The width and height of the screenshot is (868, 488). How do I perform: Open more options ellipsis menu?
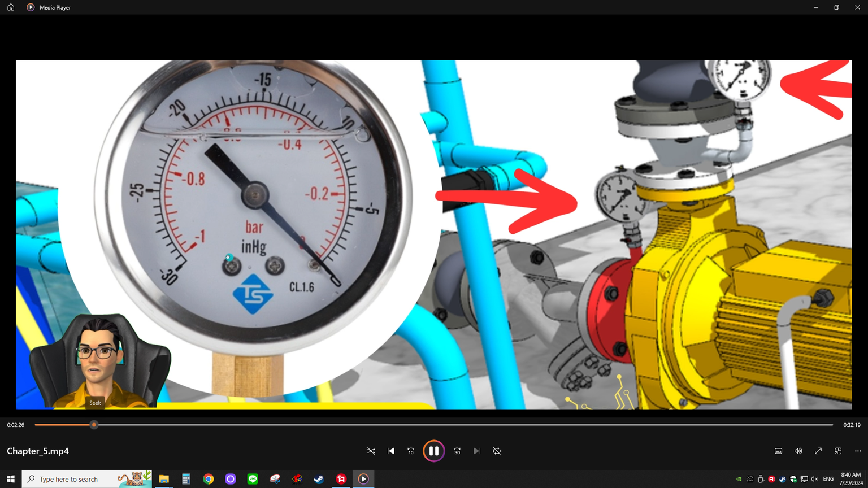[858, 451]
